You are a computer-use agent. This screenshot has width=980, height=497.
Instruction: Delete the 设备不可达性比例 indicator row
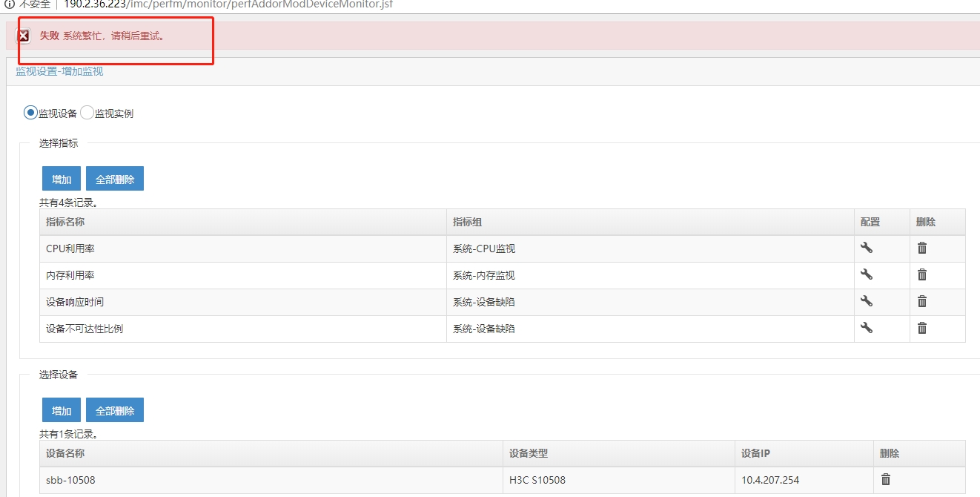click(922, 328)
